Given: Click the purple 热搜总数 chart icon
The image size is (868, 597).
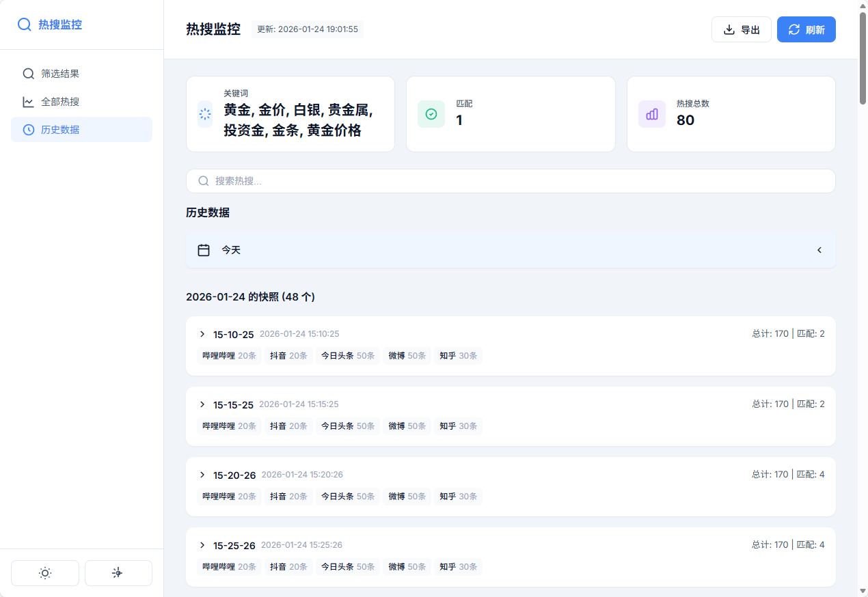Looking at the screenshot, I should point(651,114).
